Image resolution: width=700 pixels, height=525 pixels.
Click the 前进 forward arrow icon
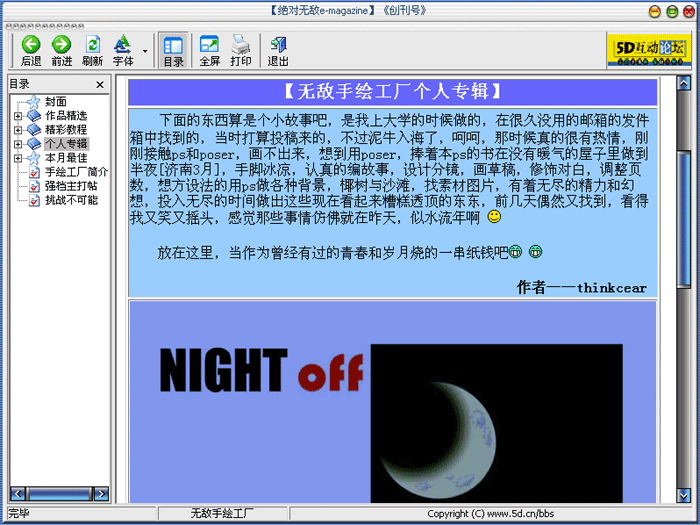(61, 45)
